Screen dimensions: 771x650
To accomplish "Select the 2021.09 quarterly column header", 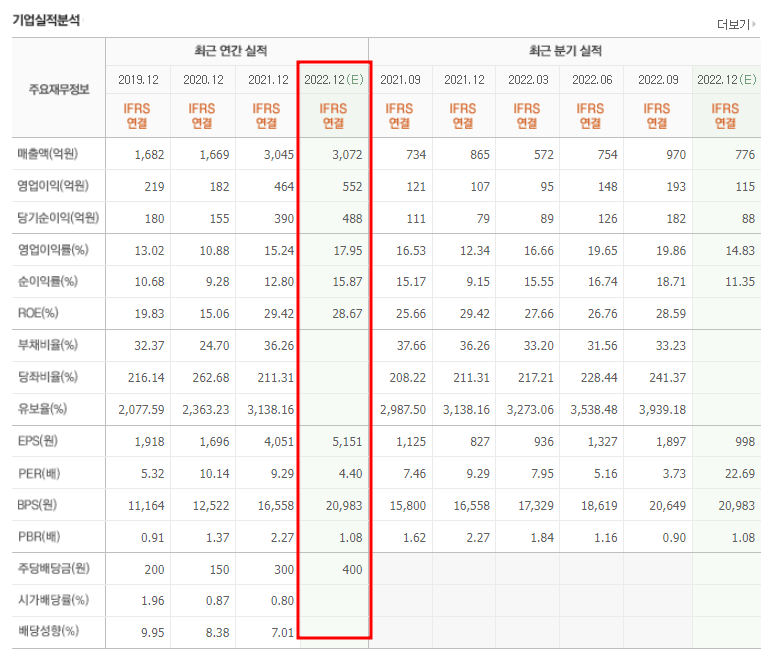I will (x=400, y=80).
